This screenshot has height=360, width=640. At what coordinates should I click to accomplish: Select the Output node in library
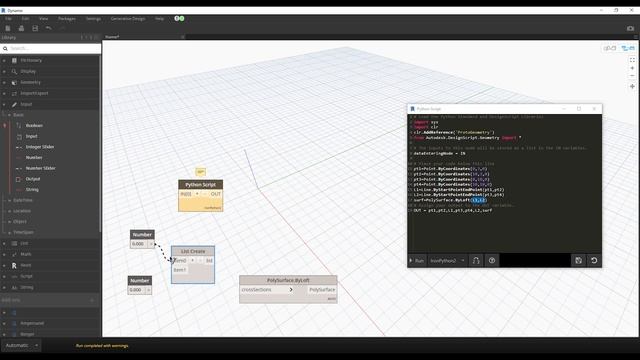33,179
